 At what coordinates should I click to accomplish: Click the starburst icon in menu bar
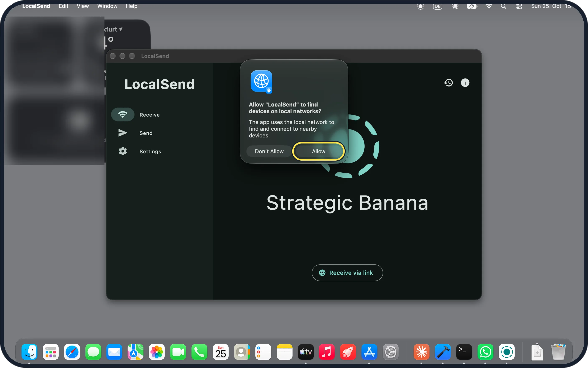point(455,6)
